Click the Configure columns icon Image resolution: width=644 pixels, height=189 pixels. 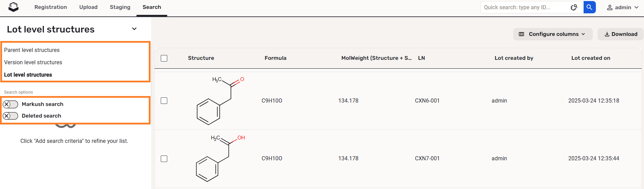tap(521, 34)
